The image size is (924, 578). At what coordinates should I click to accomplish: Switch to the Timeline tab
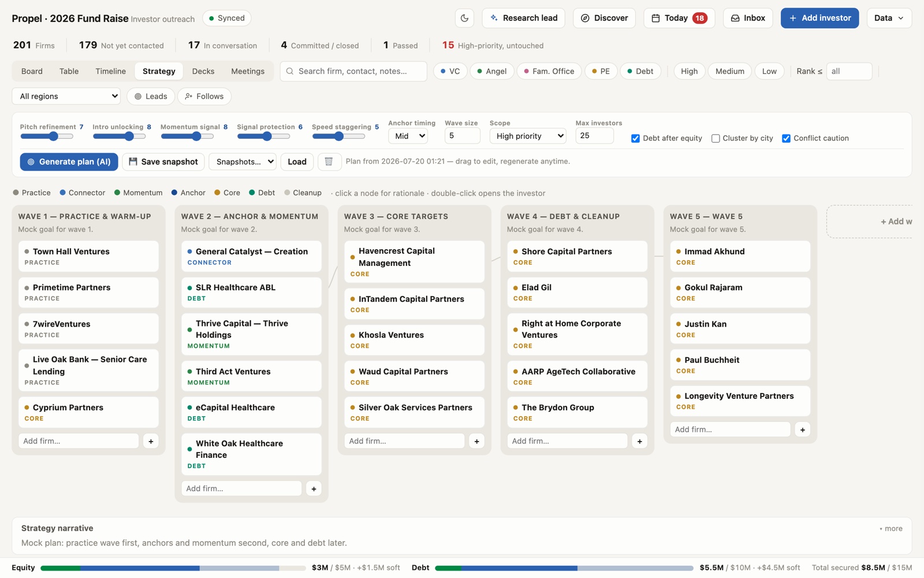coord(110,71)
